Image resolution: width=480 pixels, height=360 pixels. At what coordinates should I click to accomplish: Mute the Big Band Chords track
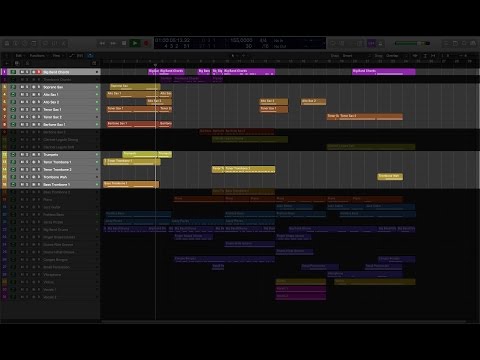click(23, 72)
